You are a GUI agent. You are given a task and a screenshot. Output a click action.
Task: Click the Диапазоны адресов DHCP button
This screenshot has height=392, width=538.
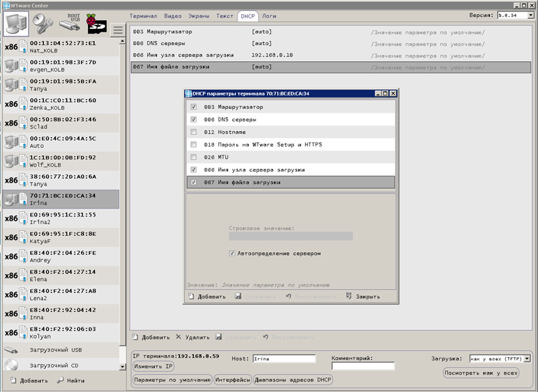click(x=293, y=380)
